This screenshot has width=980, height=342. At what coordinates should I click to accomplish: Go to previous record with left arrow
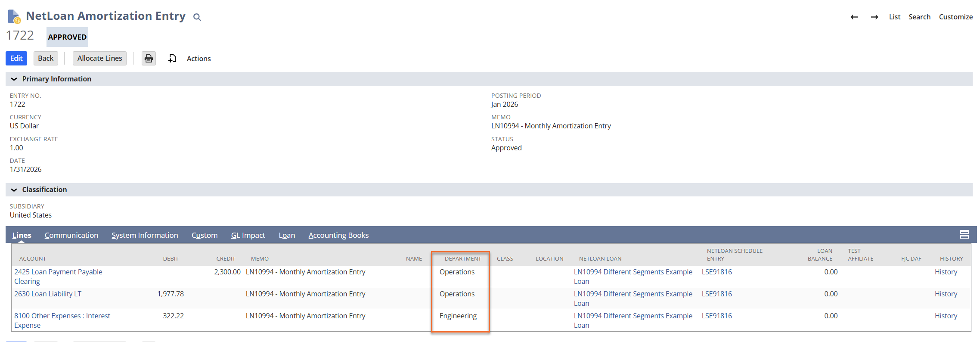pyautogui.click(x=854, y=17)
